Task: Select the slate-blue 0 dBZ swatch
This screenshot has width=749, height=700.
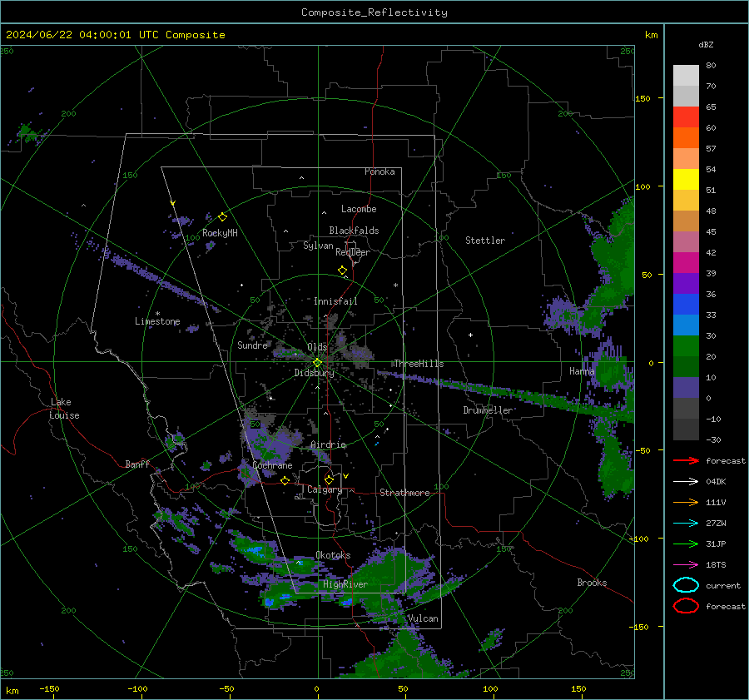Action: 686,387
